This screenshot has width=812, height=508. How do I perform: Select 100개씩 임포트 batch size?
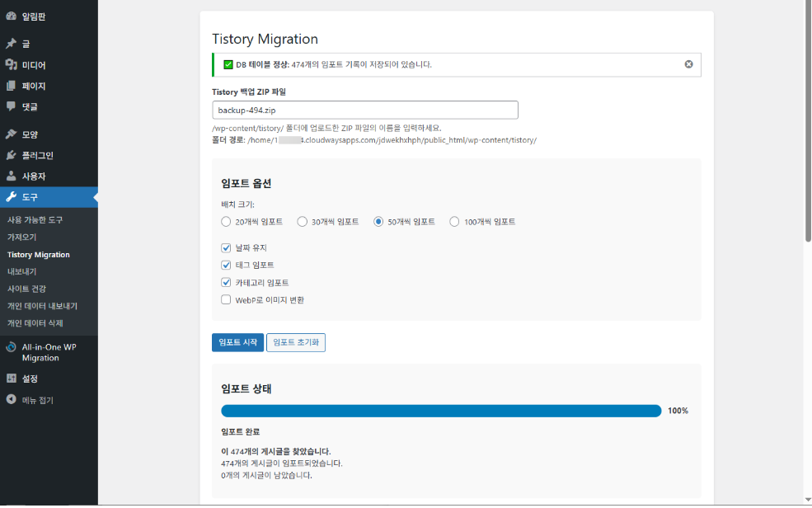point(454,222)
